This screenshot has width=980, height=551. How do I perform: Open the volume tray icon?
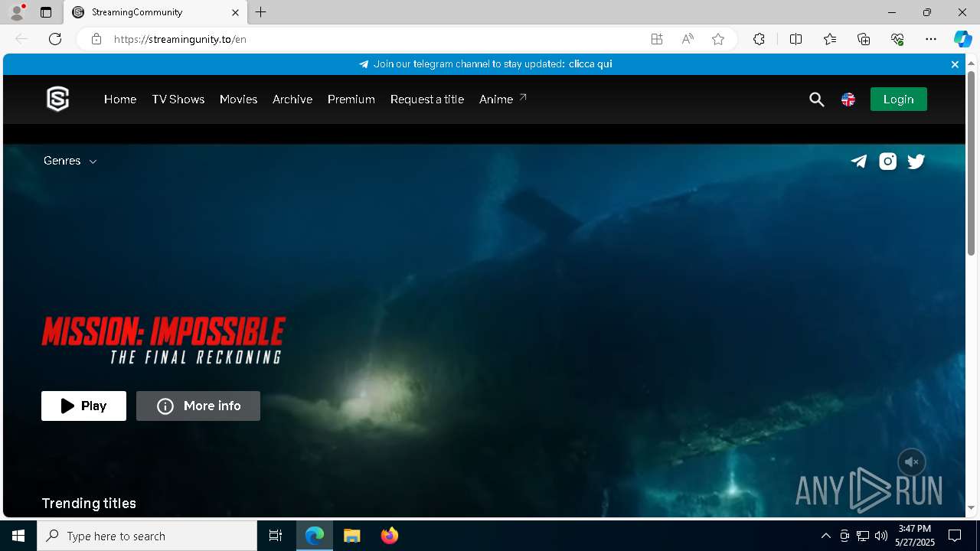click(x=881, y=536)
